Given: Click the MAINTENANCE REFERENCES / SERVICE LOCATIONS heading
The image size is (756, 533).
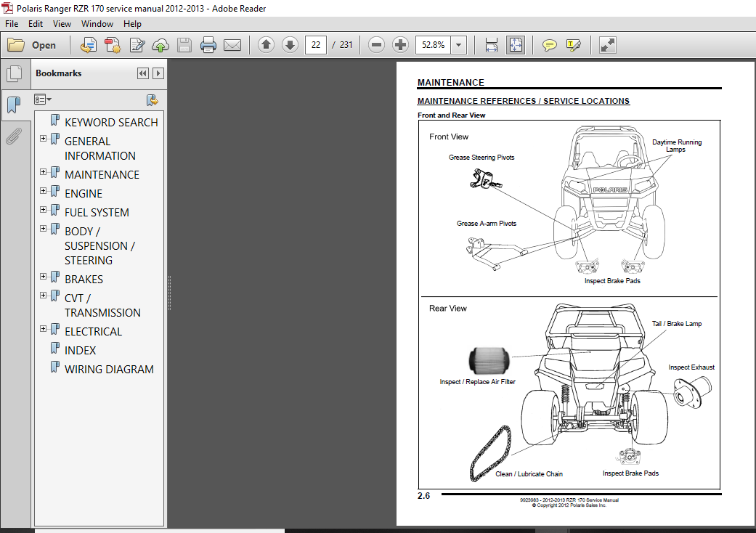Looking at the screenshot, I should coord(524,101).
